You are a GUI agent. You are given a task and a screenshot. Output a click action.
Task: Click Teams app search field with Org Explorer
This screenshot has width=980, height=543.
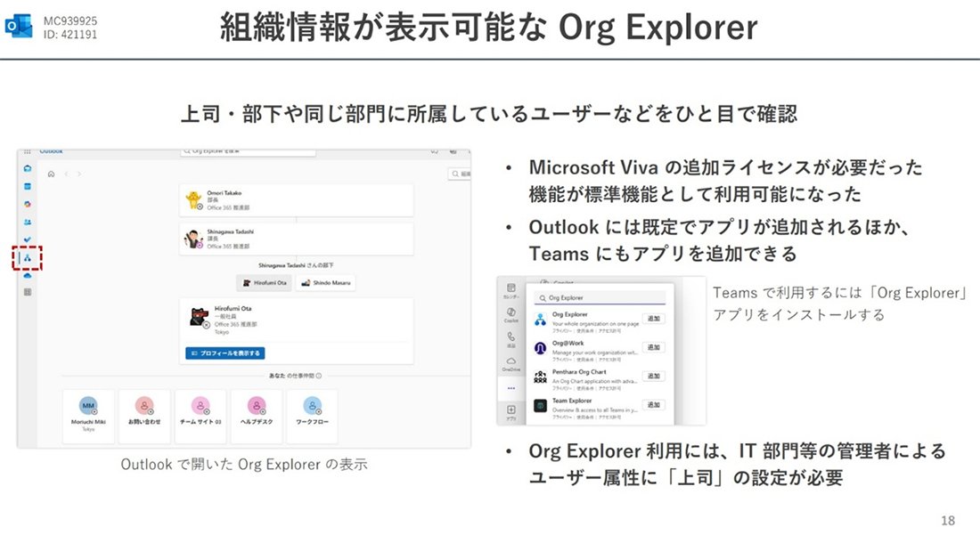pos(600,297)
